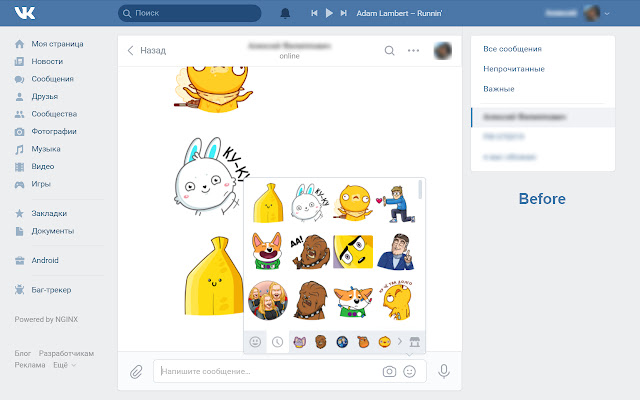Open the sticker store icon

[415, 342]
